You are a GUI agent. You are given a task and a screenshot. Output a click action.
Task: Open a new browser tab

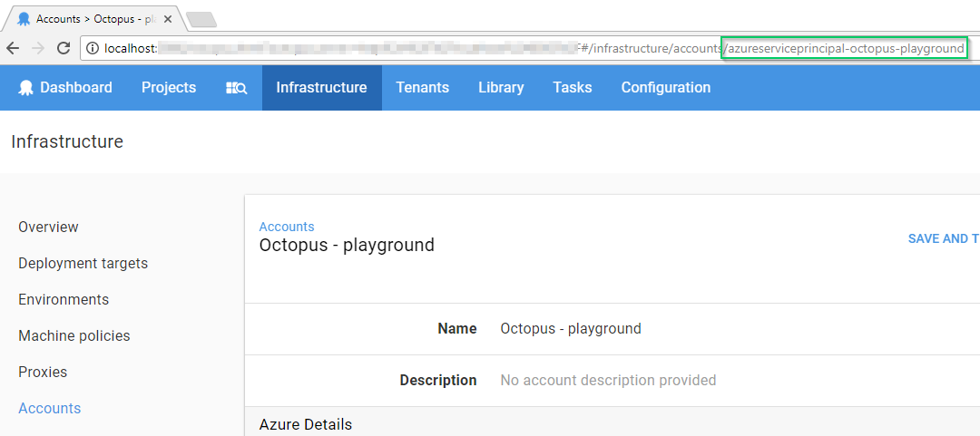click(x=201, y=20)
